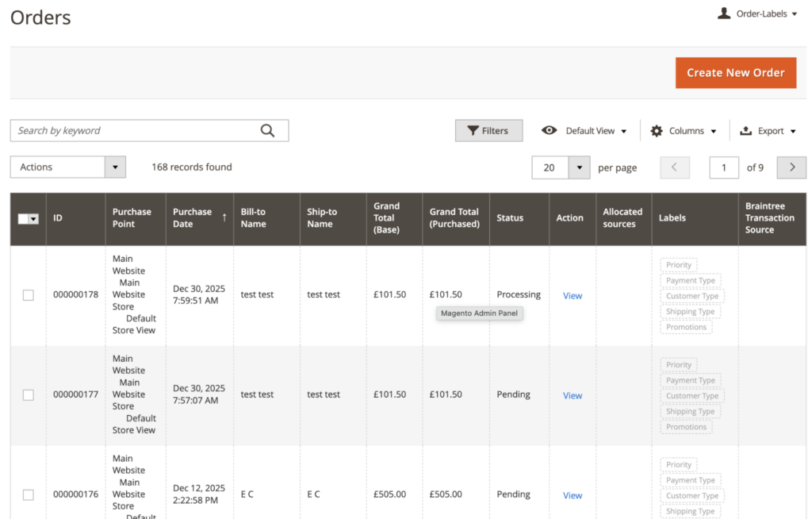Click the Orders page heading
Viewport: 812px width, 519px height.
40,17
